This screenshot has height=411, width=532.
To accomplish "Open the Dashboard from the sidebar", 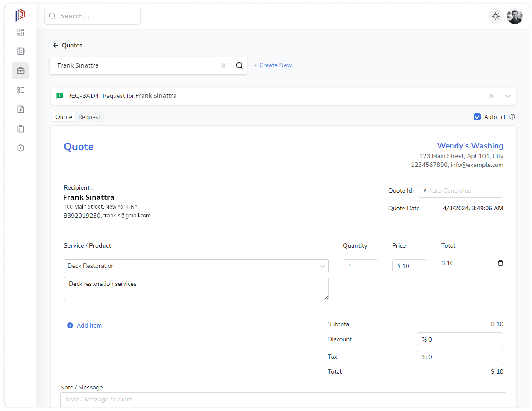I will 20,32.
